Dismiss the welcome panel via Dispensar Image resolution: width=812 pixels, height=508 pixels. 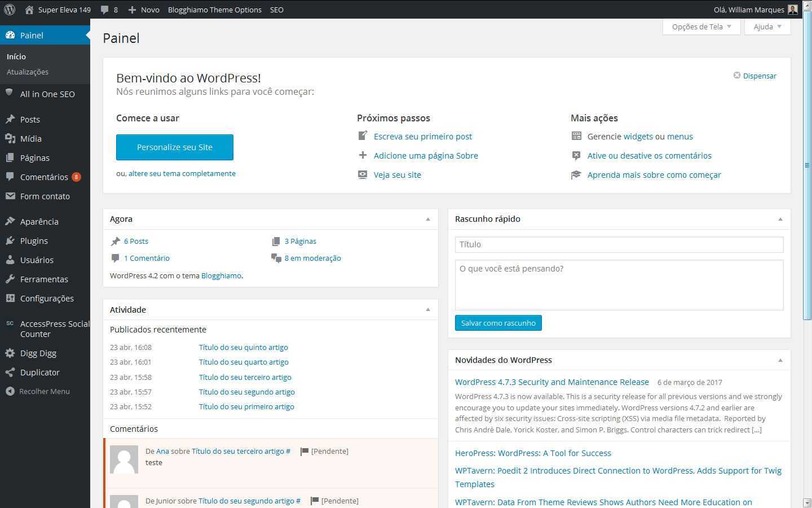coord(754,76)
